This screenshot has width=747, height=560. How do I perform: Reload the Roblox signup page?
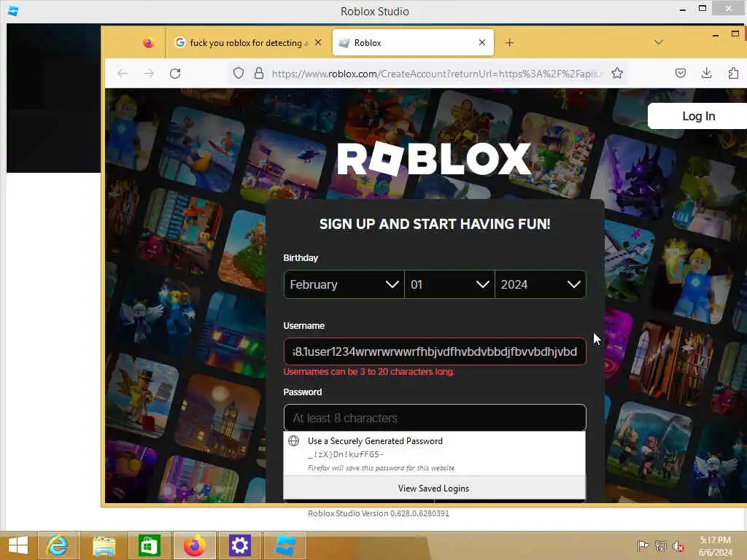pyautogui.click(x=175, y=74)
